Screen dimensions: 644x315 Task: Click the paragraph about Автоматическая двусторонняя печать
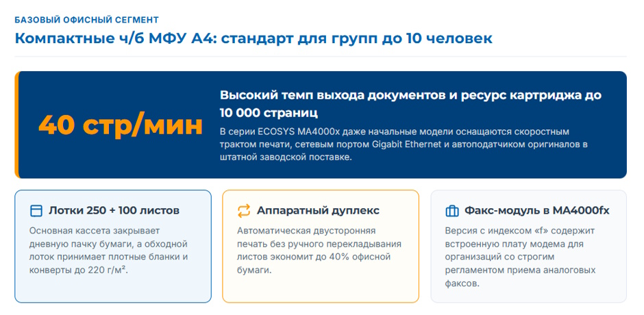pos(319,251)
